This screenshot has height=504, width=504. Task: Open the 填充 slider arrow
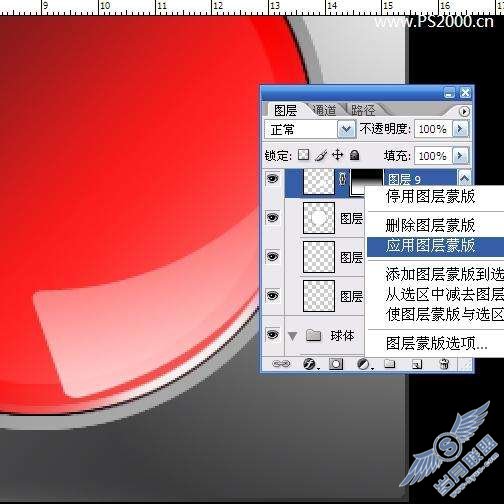pyautogui.click(x=460, y=155)
